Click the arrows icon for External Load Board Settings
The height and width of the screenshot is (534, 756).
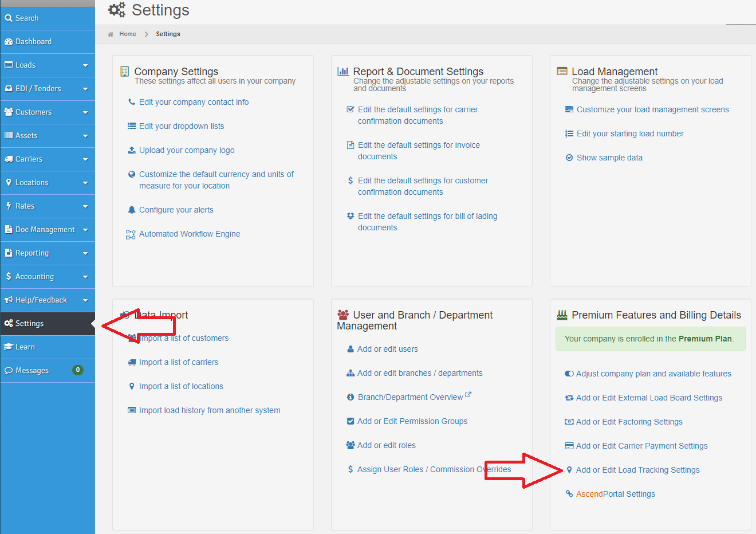click(569, 398)
